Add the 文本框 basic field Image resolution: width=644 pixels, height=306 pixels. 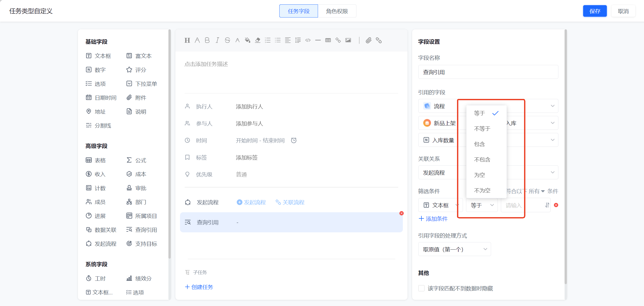coord(99,56)
